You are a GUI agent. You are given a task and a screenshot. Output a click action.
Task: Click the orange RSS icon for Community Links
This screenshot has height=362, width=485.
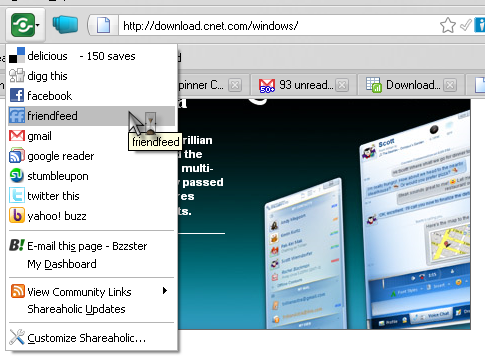[18, 291]
